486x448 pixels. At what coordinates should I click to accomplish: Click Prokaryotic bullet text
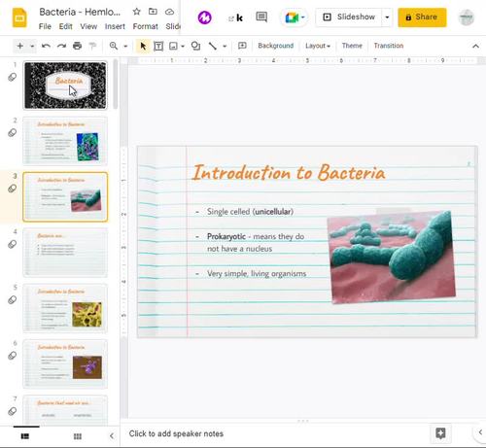256,243
